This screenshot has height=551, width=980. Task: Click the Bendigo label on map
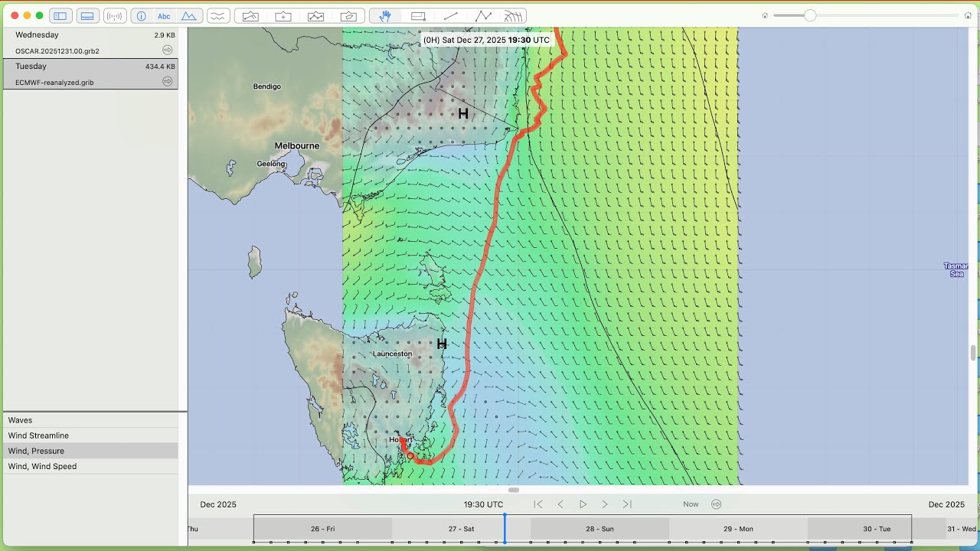[267, 86]
